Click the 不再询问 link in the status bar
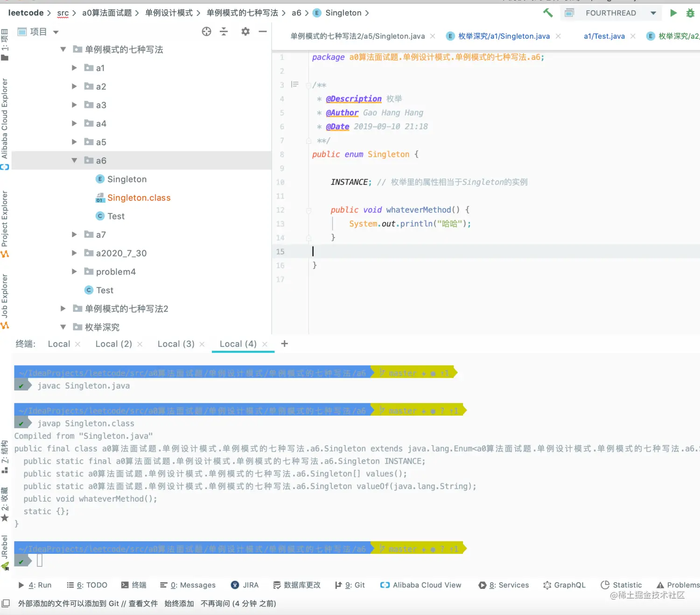The image size is (700, 615). point(215,603)
